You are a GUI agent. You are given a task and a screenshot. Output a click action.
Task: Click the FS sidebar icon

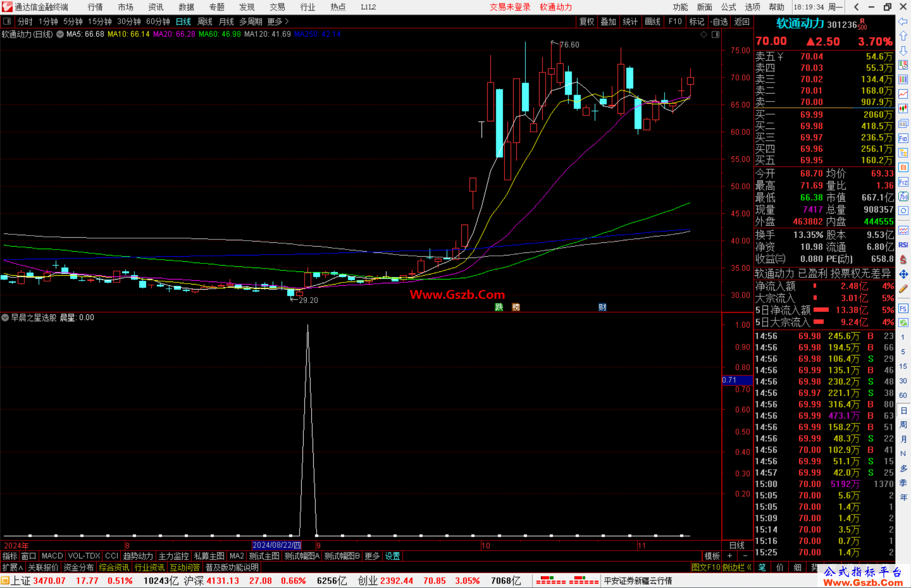click(x=903, y=309)
